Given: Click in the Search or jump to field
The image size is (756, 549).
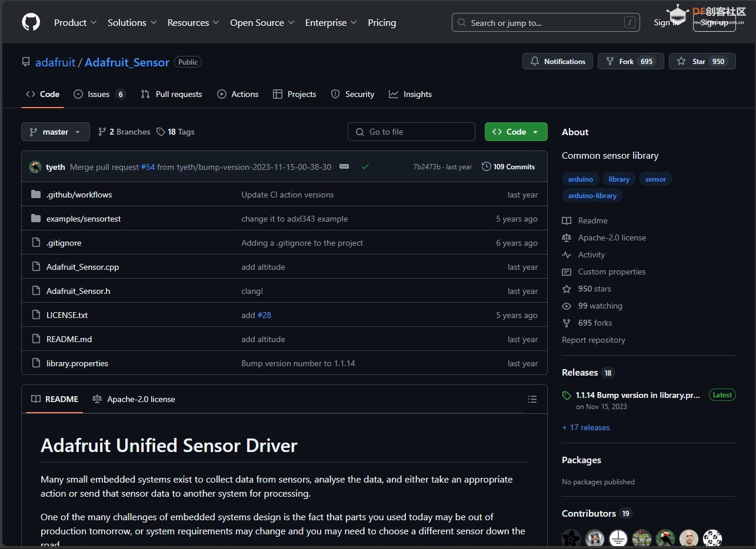Looking at the screenshot, I should [x=546, y=23].
